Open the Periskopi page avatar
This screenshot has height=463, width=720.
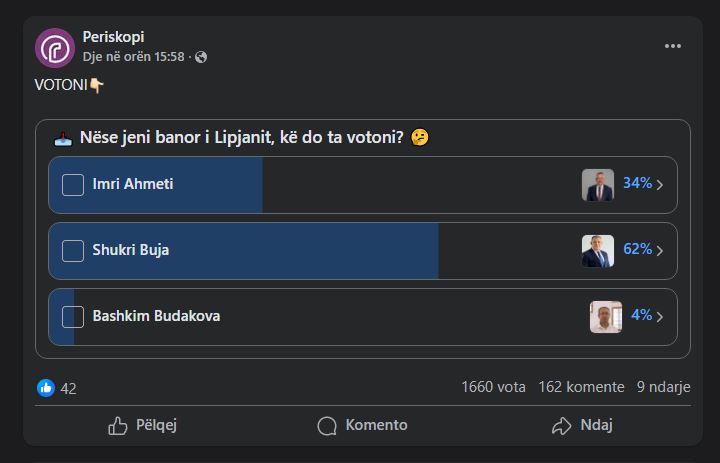[55, 48]
